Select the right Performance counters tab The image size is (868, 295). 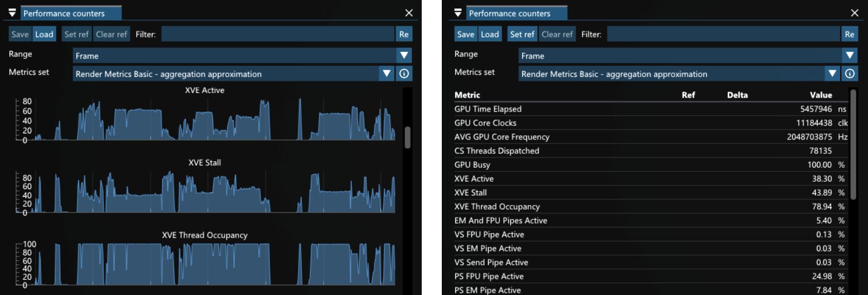click(x=509, y=13)
